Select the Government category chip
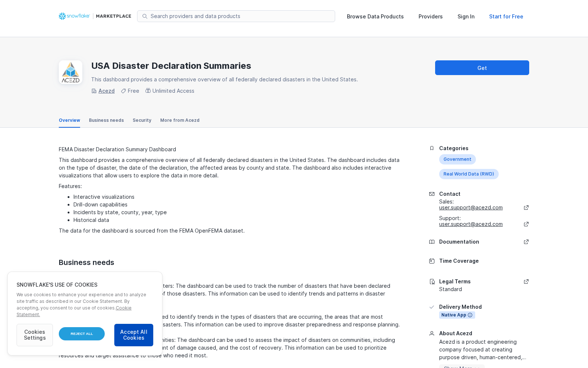This screenshot has width=588, height=368. (457, 159)
